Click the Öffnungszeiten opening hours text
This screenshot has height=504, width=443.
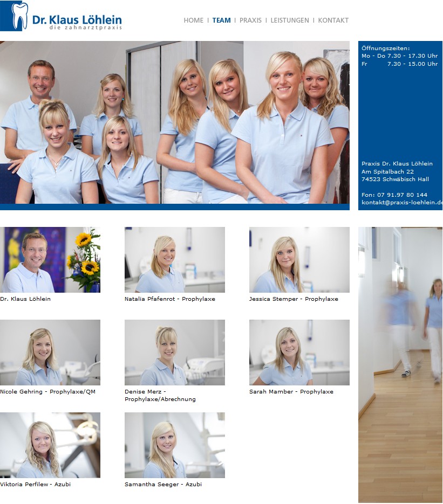(x=385, y=49)
